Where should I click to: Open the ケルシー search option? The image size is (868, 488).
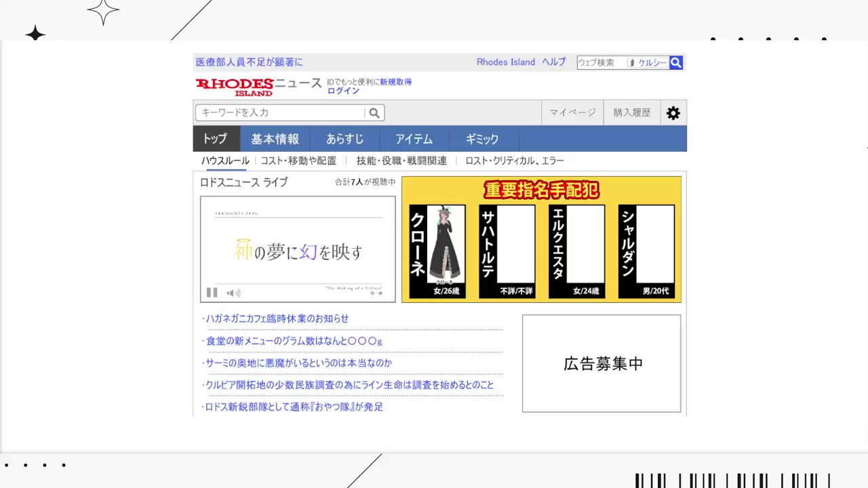pyautogui.click(x=648, y=62)
